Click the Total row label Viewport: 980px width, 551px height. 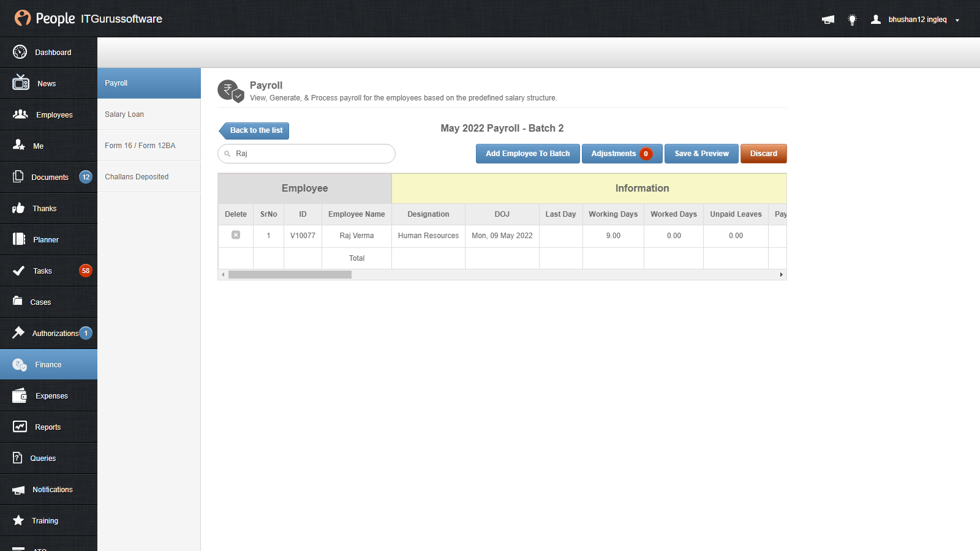[x=356, y=258]
